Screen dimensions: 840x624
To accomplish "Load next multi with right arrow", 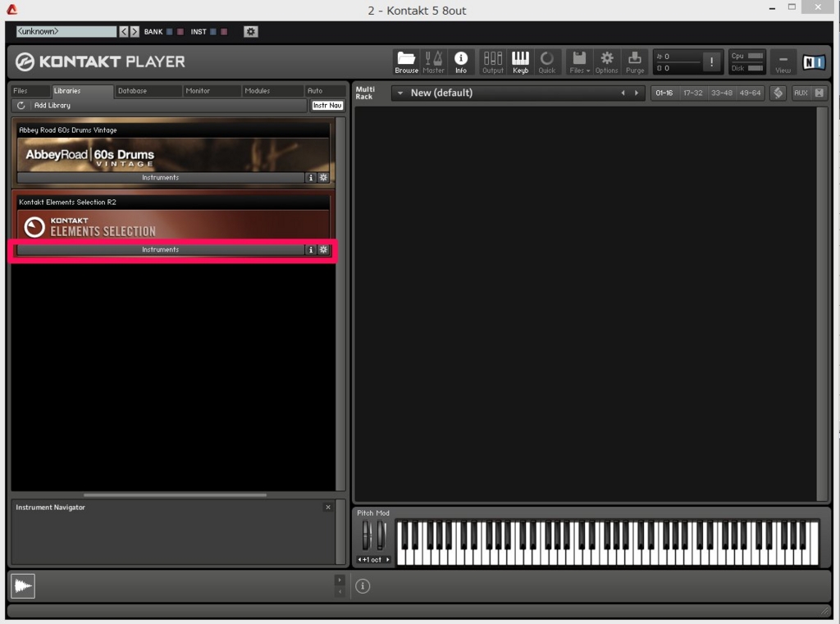I will coord(637,93).
